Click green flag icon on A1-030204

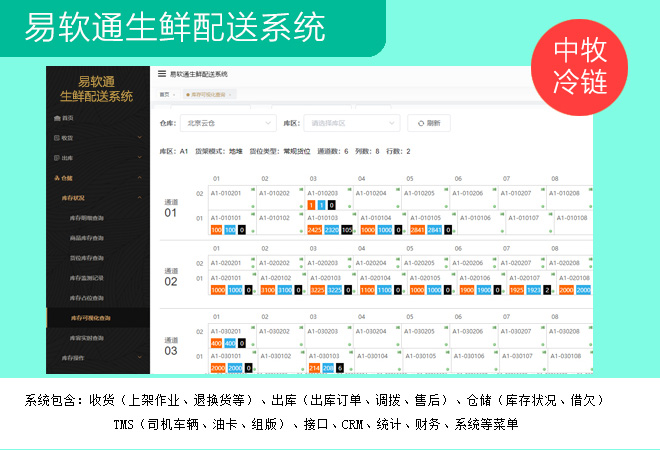(x=398, y=328)
